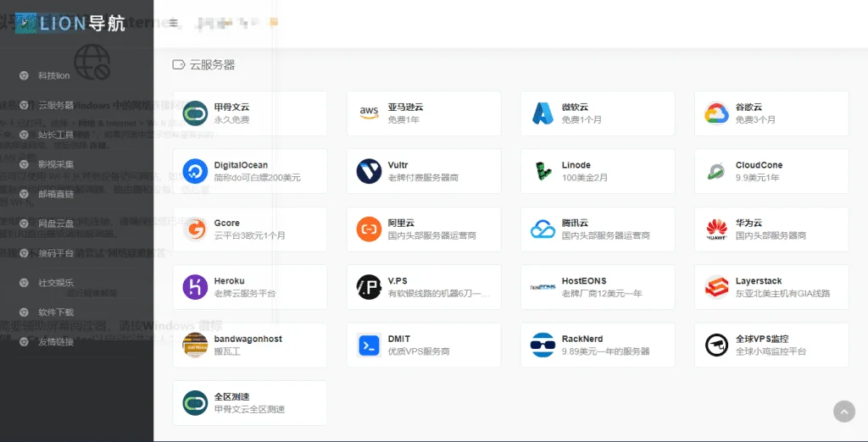
Task: Click the text 搬瓦工
Action: click(x=227, y=351)
